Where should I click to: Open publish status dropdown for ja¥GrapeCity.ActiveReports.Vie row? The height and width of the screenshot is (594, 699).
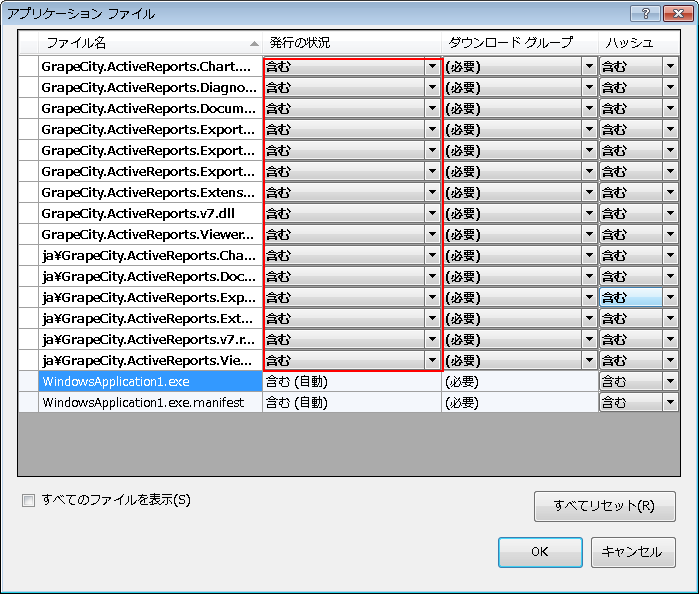432,360
